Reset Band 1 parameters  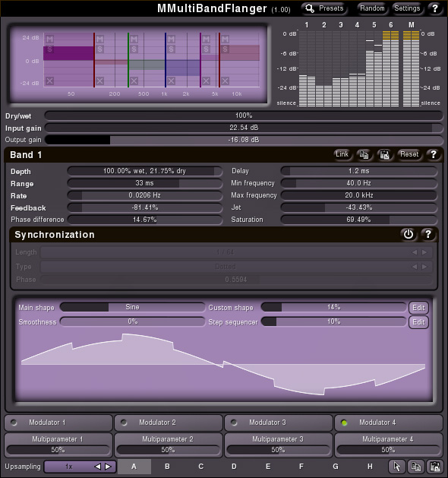[x=409, y=154]
